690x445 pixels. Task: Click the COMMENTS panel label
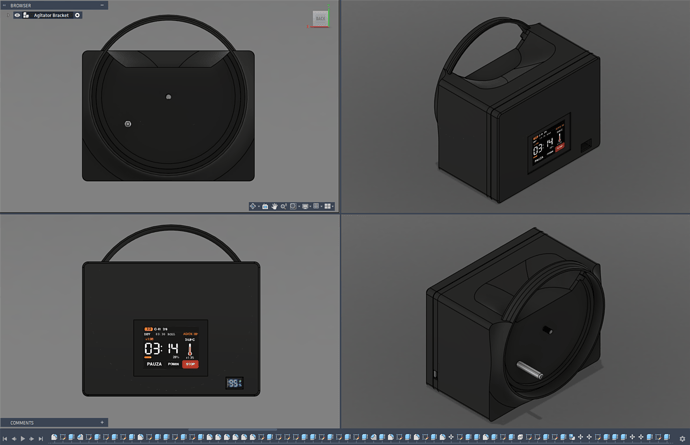[22, 423]
